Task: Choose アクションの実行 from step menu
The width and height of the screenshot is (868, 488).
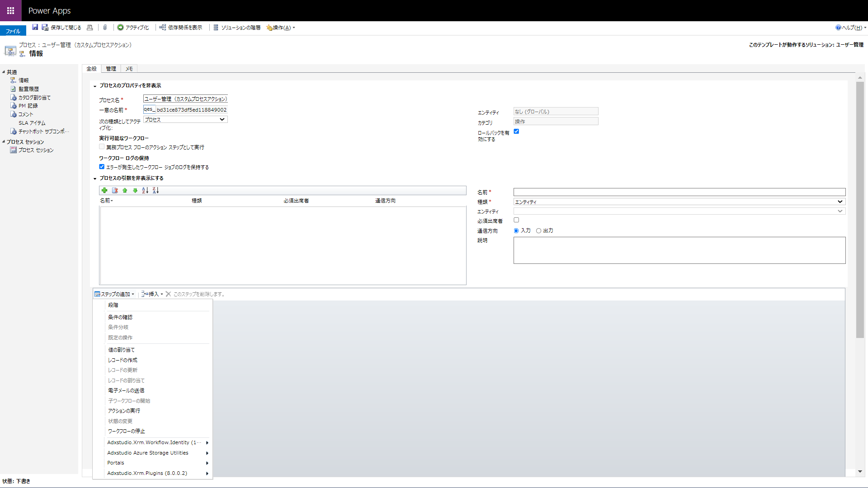Action: 124,411
